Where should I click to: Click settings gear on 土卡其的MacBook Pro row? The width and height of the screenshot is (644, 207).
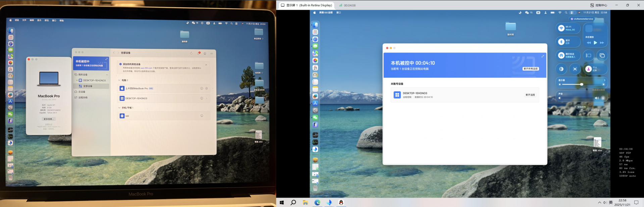coord(206,88)
